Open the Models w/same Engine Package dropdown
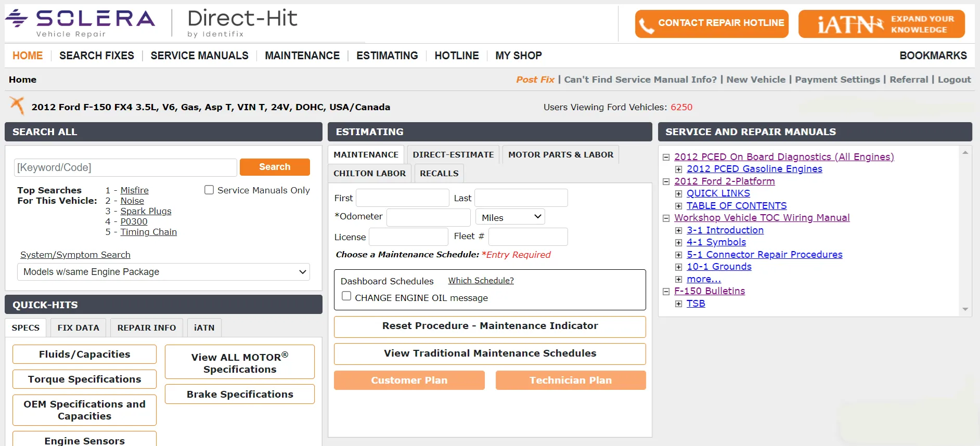980x446 pixels. pyautogui.click(x=163, y=272)
